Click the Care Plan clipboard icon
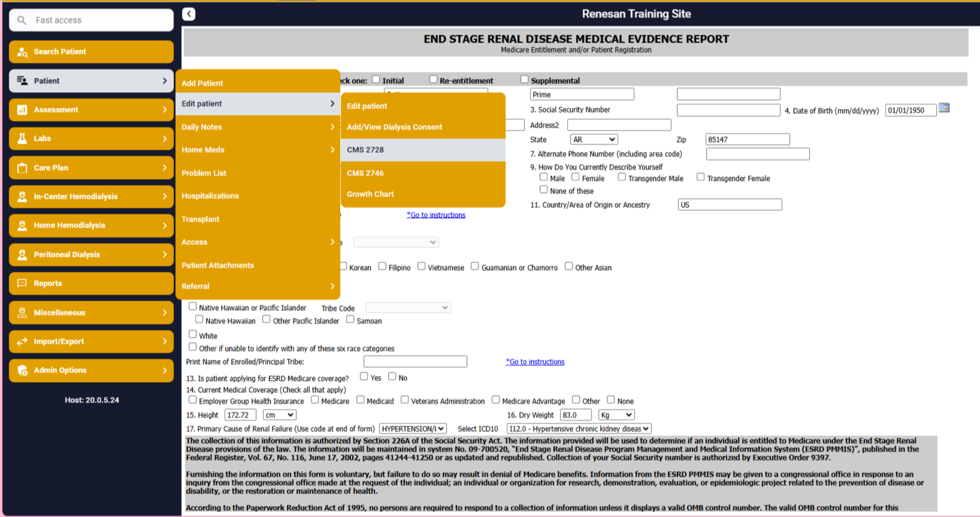The height and width of the screenshot is (517, 980). tap(22, 168)
